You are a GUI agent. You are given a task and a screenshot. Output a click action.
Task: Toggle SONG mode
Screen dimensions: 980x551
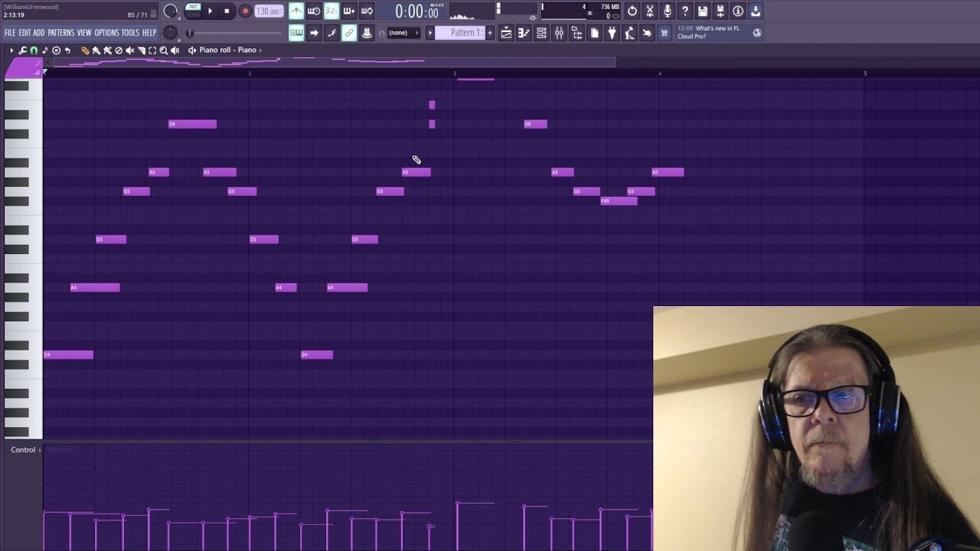click(193, 15)
